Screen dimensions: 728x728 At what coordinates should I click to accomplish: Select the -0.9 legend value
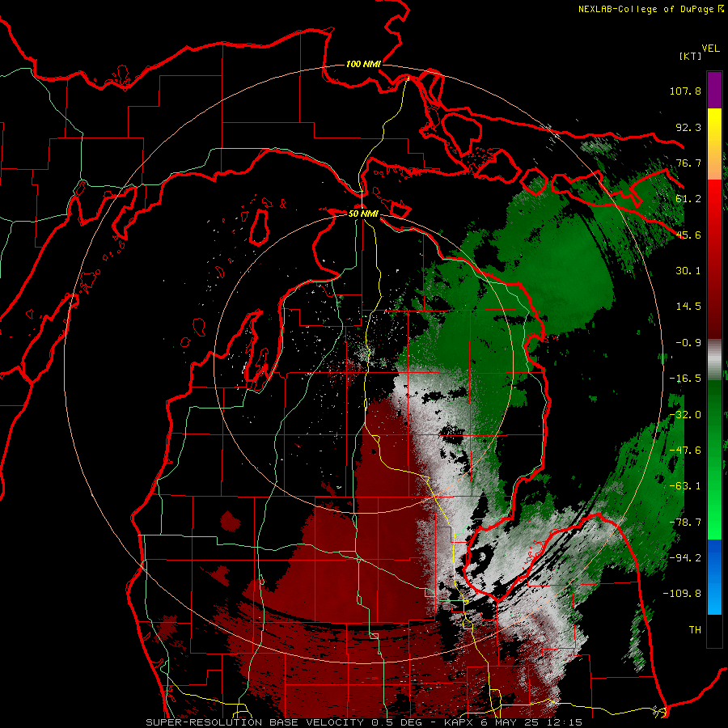click(688, 343)
